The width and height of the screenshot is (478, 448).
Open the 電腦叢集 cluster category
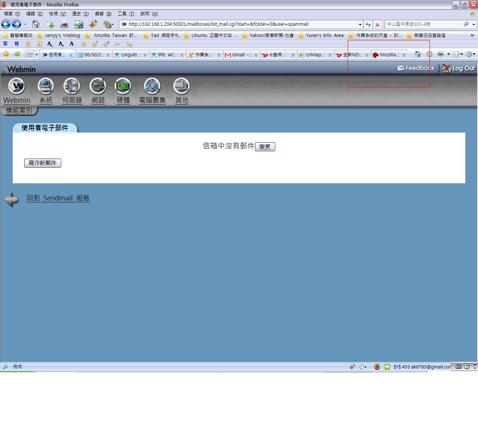click(152, 86)
